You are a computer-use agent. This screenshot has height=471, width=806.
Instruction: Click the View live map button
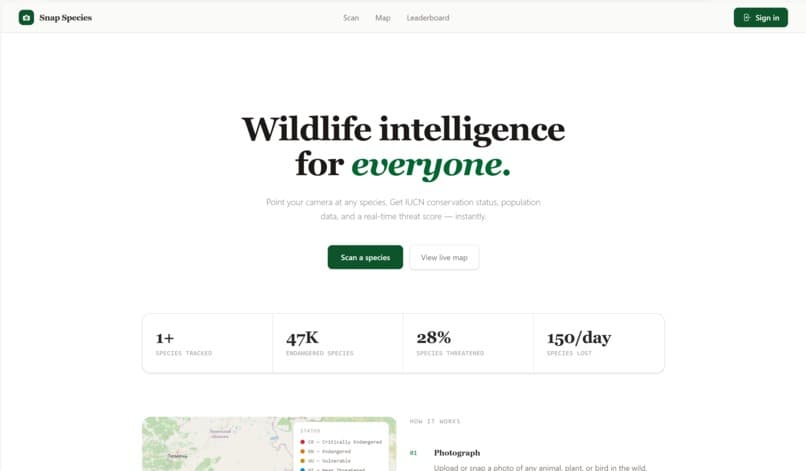444,257
